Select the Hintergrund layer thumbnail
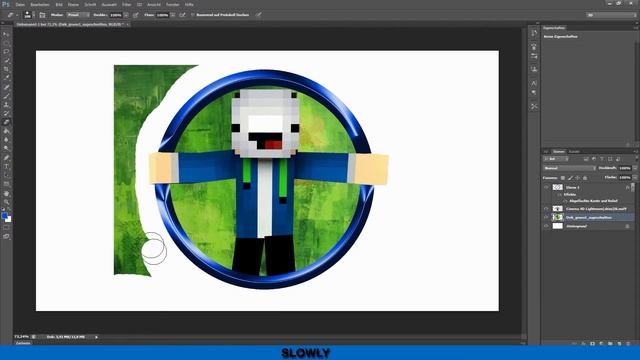This screenshot has height=360, width=640. [558, 226]
